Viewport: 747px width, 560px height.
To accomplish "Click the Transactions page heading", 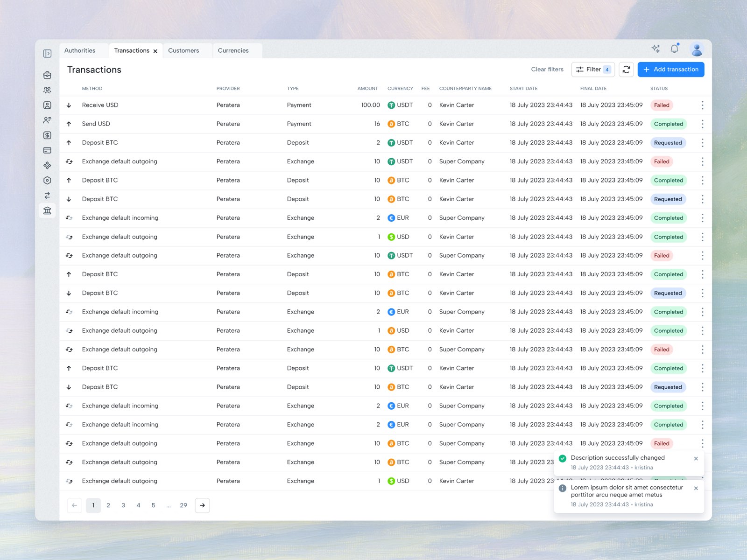I will coord(94,70).
